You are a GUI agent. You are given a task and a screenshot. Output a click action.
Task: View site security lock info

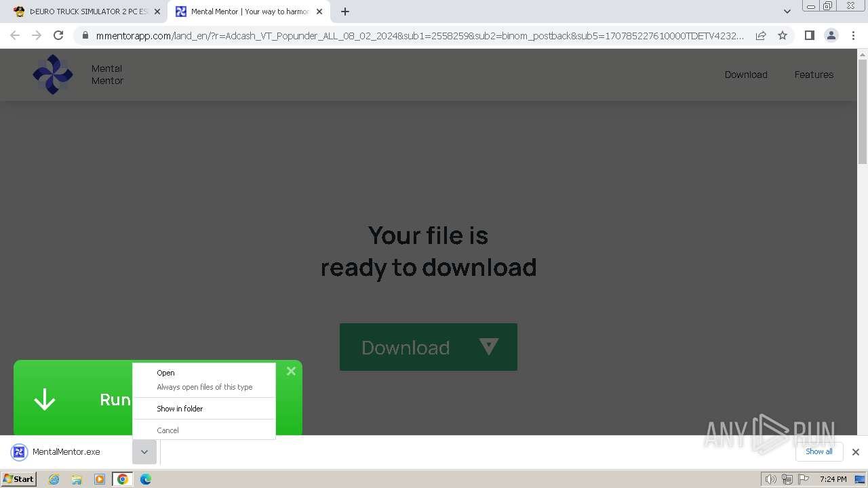tap(85, 35)
